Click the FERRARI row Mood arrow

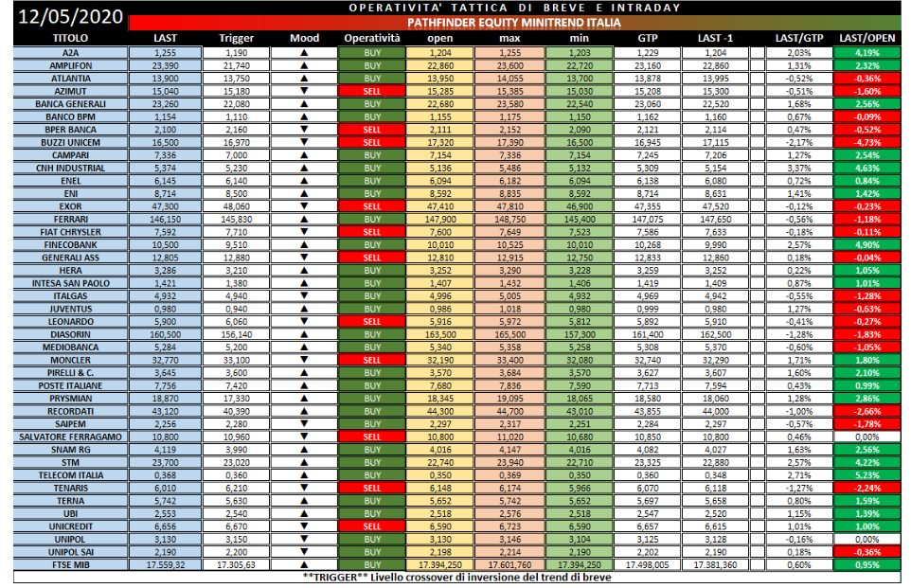pos(304,219)
